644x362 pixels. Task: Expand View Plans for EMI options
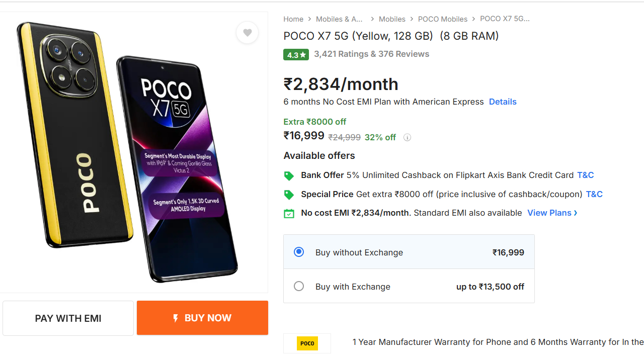point(552,213)
